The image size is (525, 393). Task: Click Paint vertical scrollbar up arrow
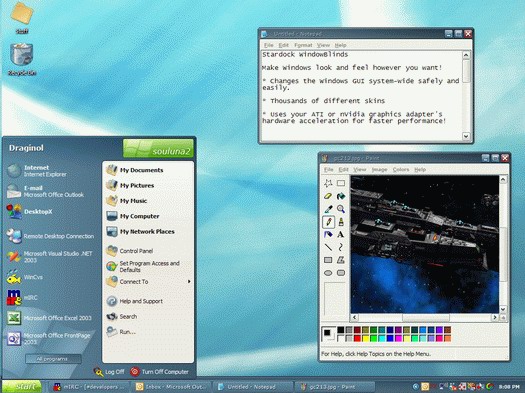[503, 180]
